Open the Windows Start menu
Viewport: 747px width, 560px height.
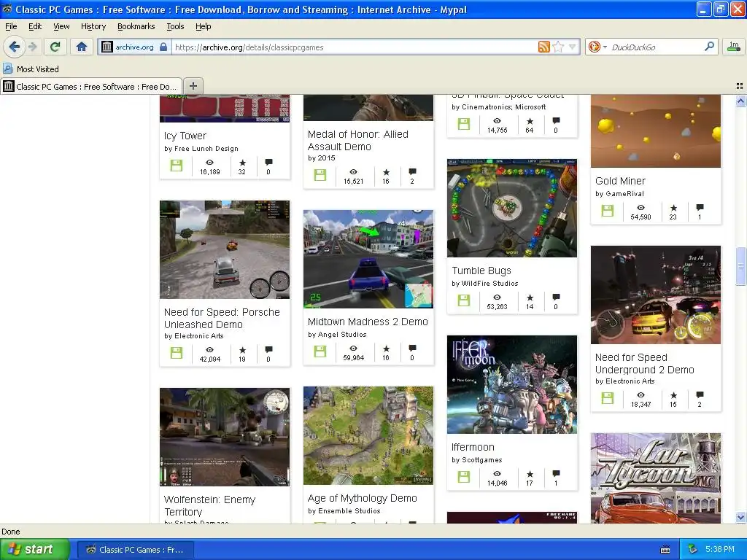34,550
